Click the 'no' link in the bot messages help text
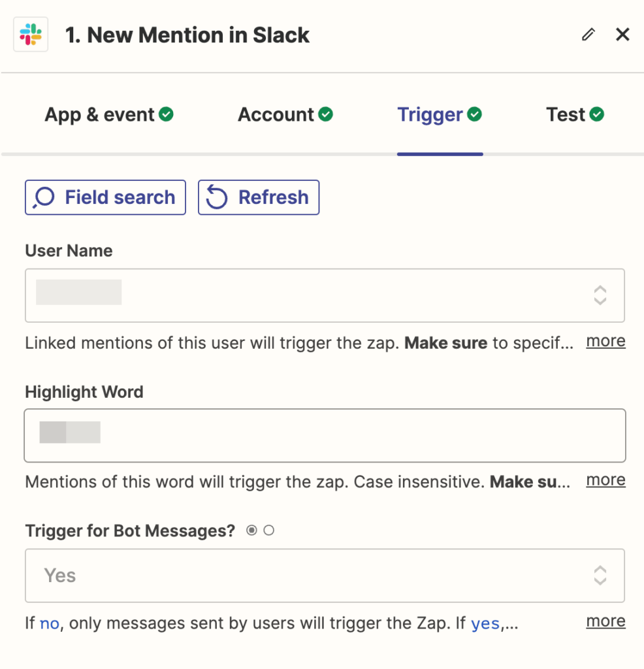The image size is (644, 669). coord(49,623)
